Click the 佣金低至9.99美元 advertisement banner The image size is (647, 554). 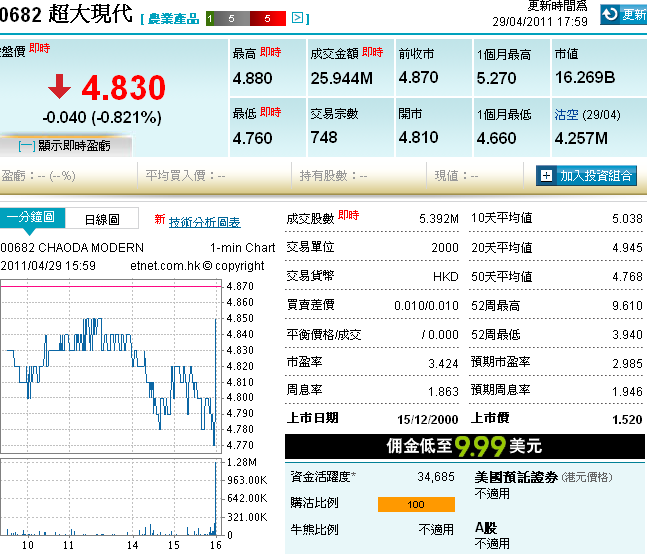[x=465, y=446]
